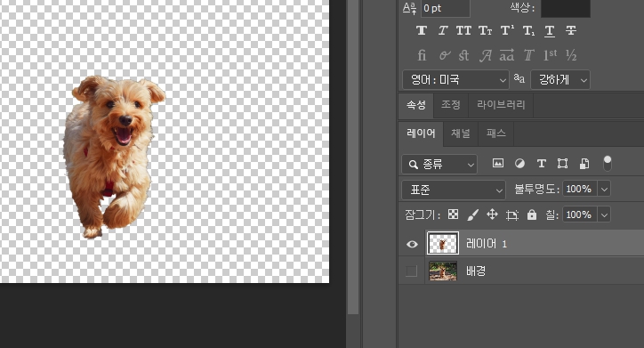Filter layers by shape layers
Viewport: 644px width, 348px height.
pyautogui.click(x=563, y=164)
